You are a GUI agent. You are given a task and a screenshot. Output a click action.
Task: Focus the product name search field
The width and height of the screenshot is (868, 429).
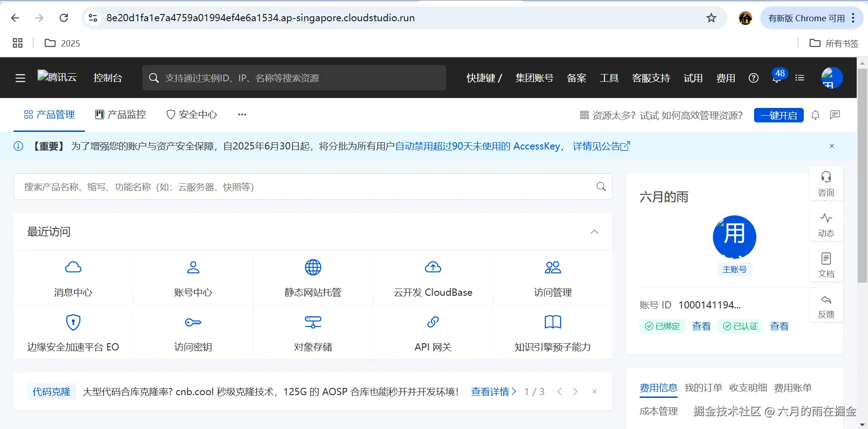(x=313, y=187)
